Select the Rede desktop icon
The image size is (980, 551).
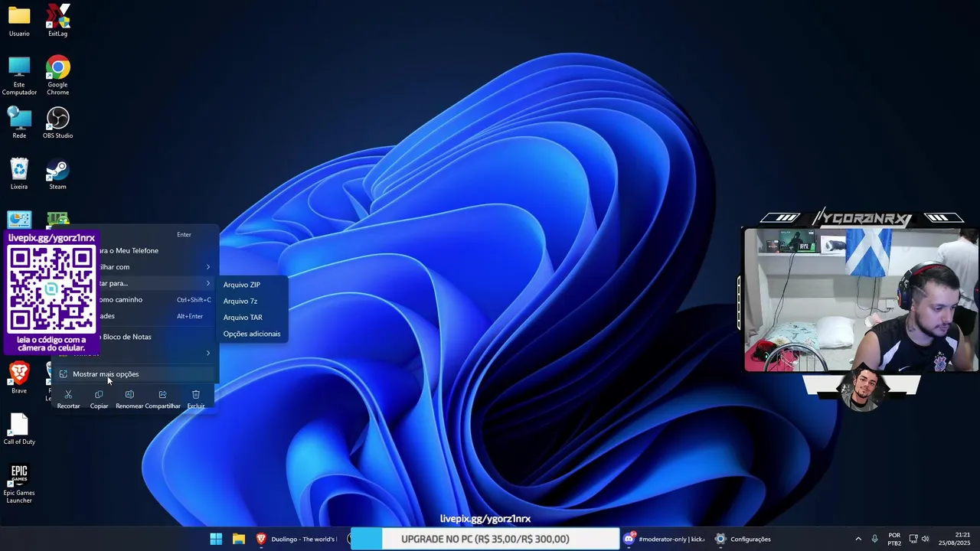[19, 123]
